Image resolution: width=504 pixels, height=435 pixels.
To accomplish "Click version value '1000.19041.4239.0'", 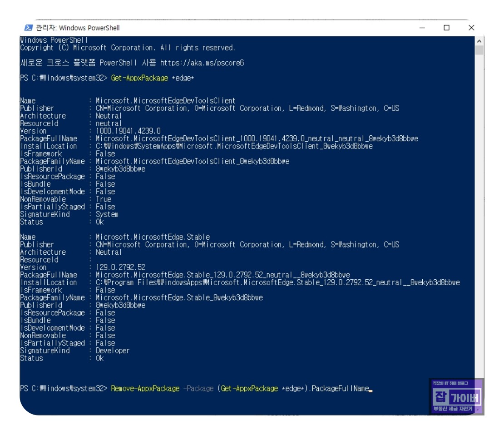I will (x=128, y=131).
